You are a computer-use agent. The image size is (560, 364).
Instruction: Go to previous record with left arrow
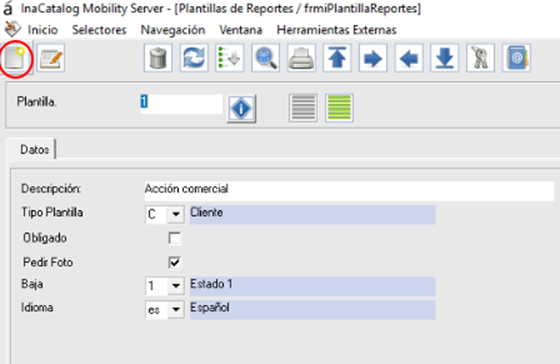409,58
